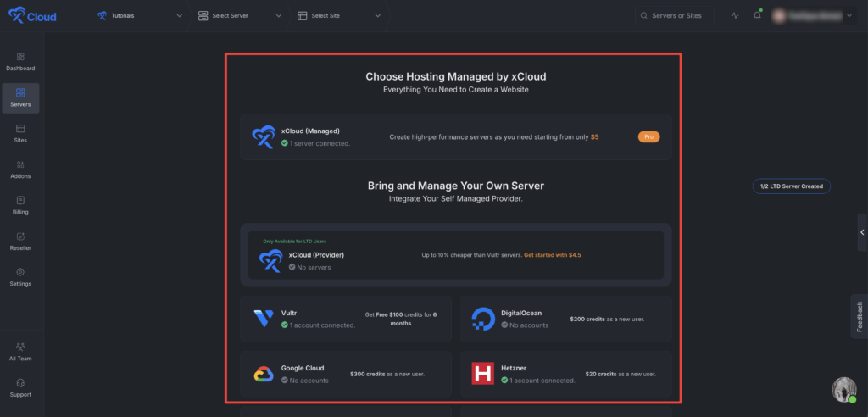
Task: Open the Feedback side tab
Action: pos(860,316)
